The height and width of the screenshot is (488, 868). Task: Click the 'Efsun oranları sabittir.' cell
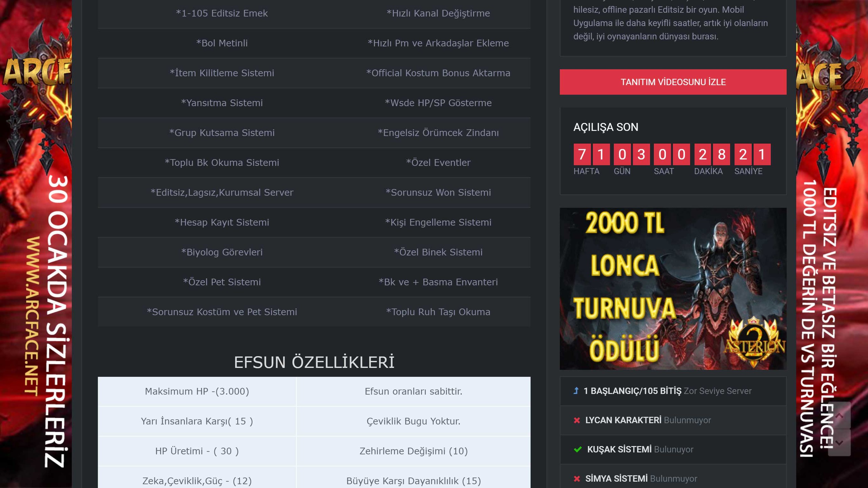[414, 391]
